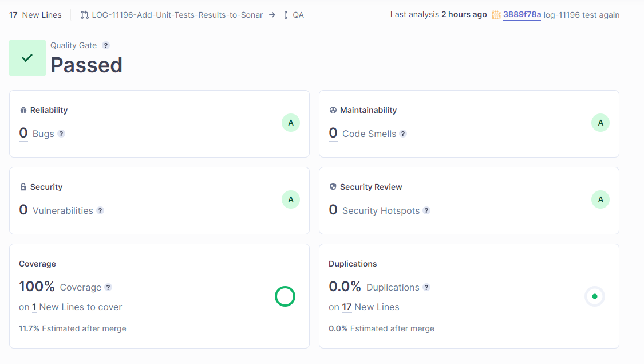
Task: Click the Maintainability A rating badge
Action: (x=600, y=123)
